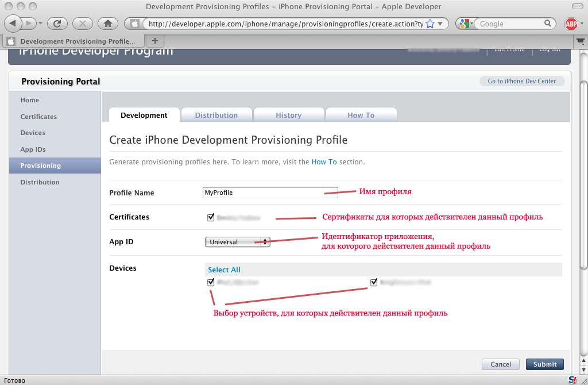Select the Development Provisioning Profile browser tab

pos(73,41)
